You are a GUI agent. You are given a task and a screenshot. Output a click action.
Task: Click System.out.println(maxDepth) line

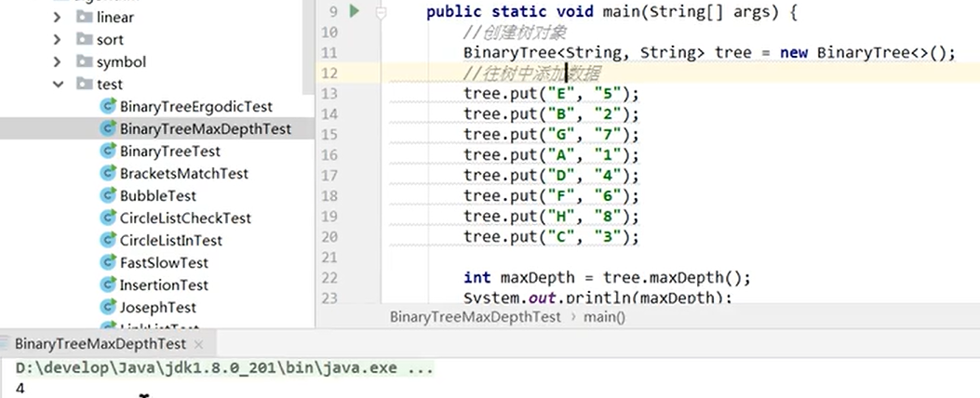coord(597,298)
